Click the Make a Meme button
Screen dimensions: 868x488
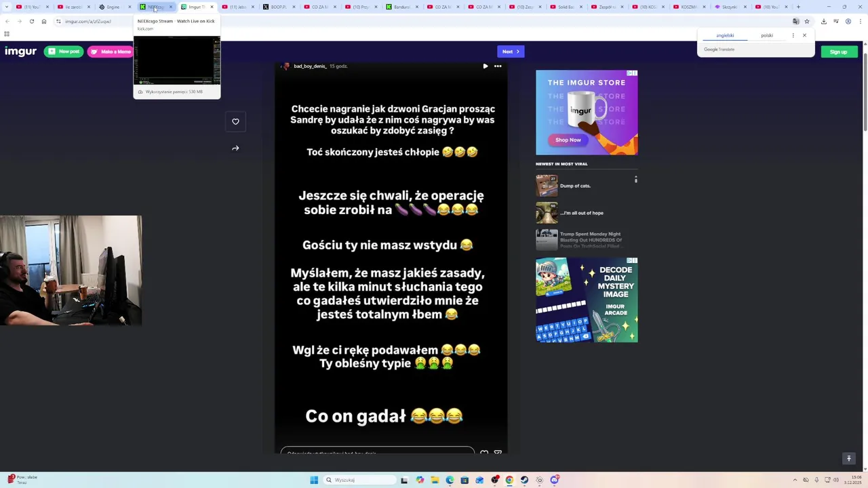click(x=111, y=52)
